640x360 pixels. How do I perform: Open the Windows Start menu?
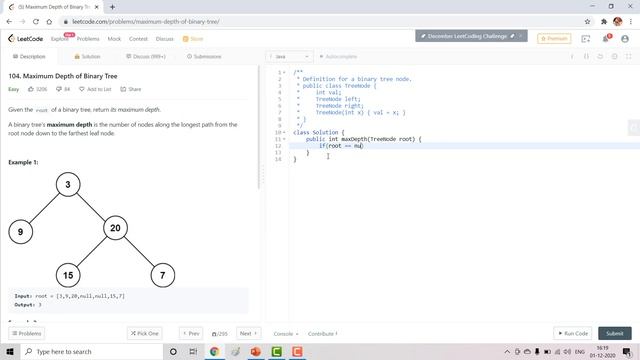[x=10, y=351]
